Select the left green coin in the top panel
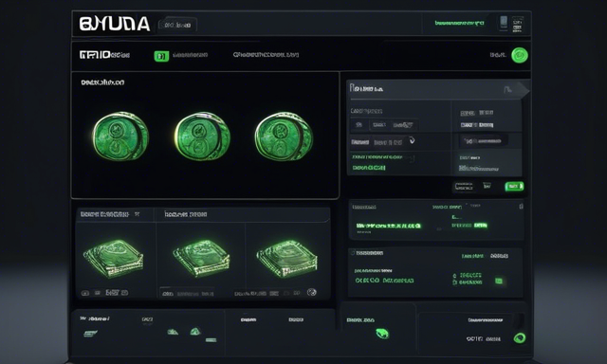The width and height of the screenshot is (607, 364). (x=120, y=136)
